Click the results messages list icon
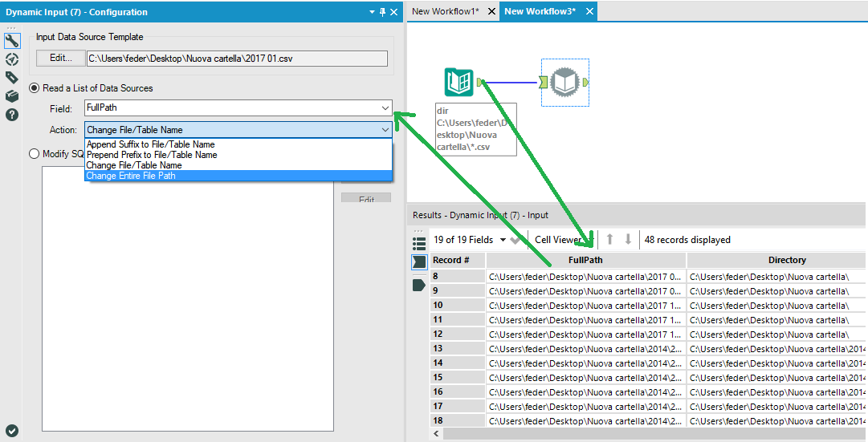The height and width of the screenshot is (442, 868). pyautogui.click(x=418, y=243)
